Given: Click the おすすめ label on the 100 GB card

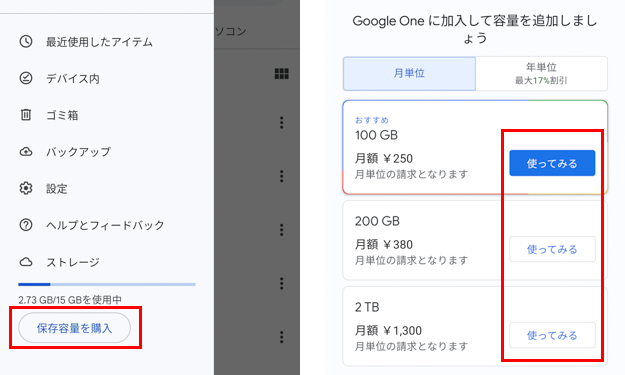Looking at the screenshot, I should [372, 120].
